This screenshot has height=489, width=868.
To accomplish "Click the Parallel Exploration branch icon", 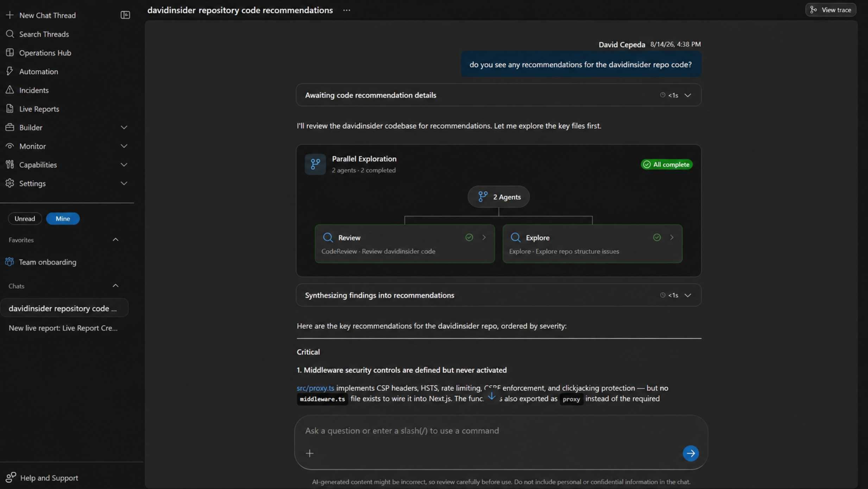I will point(315,164).
